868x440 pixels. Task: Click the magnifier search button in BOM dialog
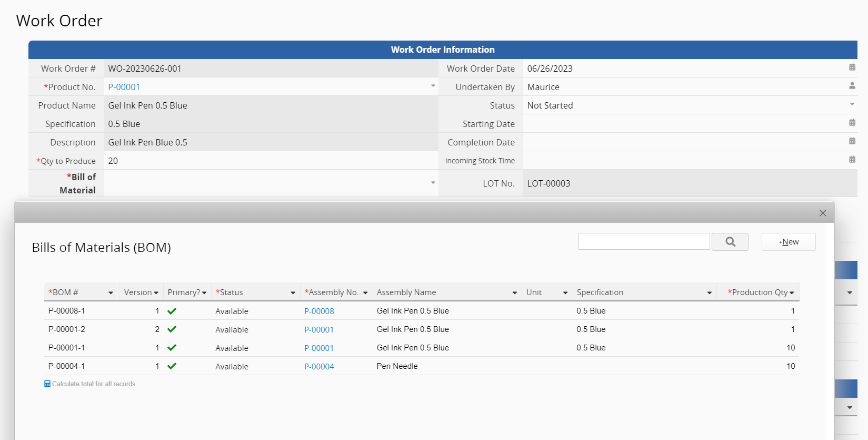pyautogui.click(x=730, y=242)
